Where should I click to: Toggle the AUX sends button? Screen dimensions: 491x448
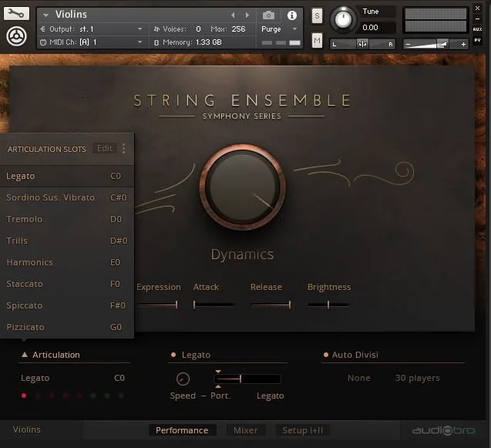click(x=477, y=29)
